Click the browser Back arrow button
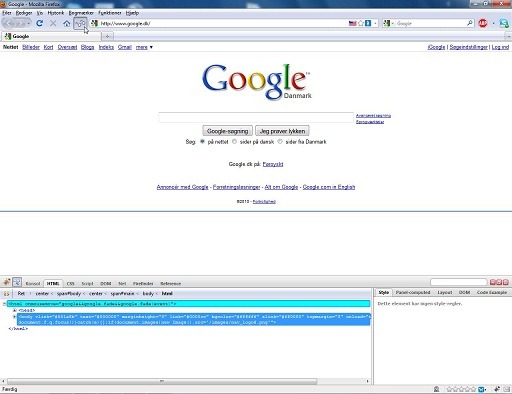Viewport: 512px width, 394px height. coord(9,23)
